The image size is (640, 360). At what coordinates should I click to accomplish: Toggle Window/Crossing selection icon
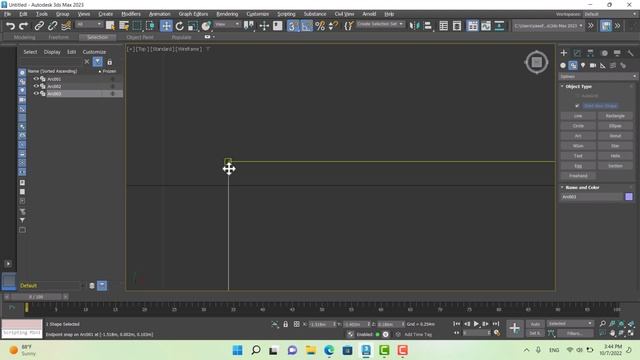[x=150, y=26]
